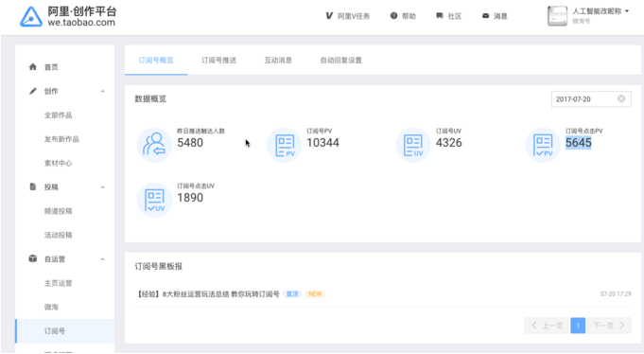This screenshot has height=354, width=644.
Task: Click the 自运营 cube icon
Action: click(33, 258)
